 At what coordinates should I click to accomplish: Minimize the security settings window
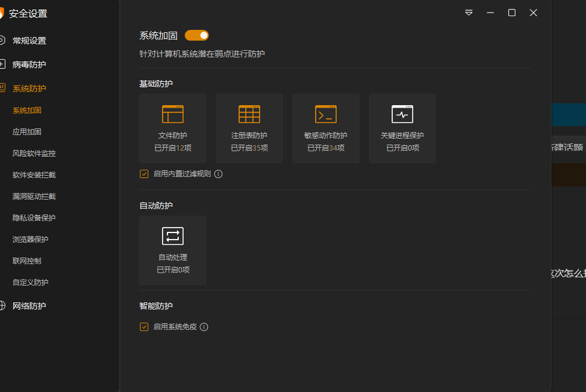pos(490,13)
